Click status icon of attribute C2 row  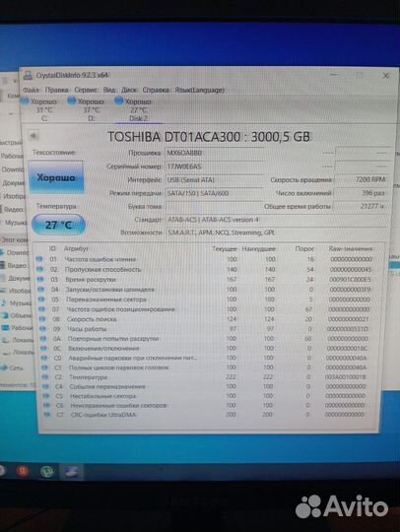tap(45, 377)
